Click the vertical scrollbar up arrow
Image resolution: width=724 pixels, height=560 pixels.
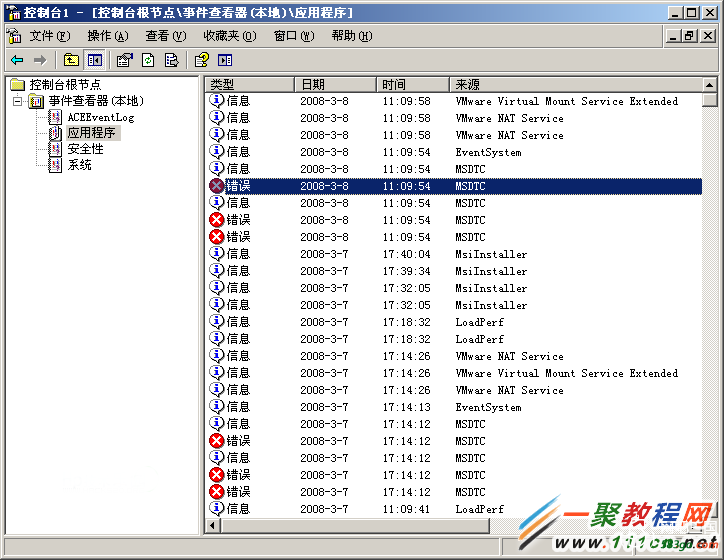pyautogui.click(x=709, y=84)
